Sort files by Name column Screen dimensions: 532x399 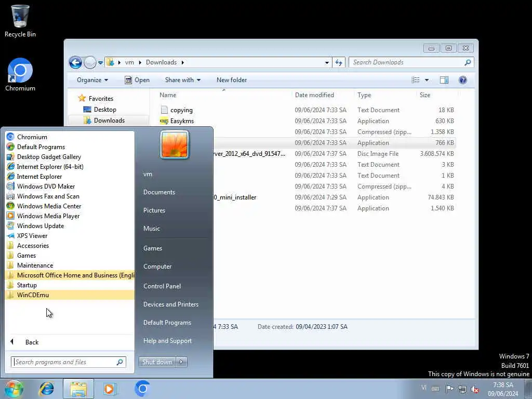pyautogui.click(x=223, y=95)
